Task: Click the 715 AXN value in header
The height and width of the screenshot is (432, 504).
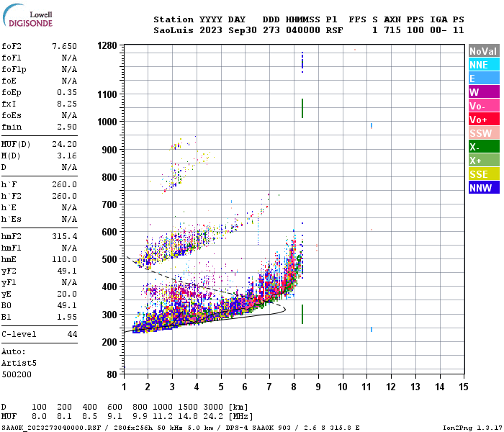Action: 392,30
